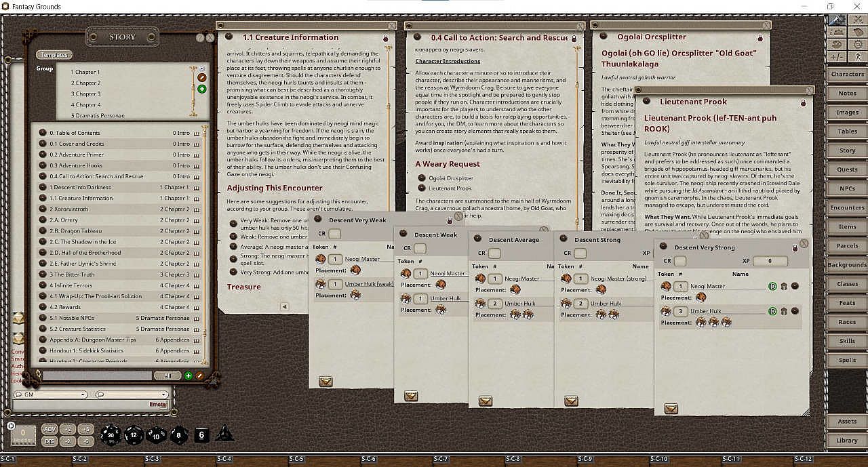The width and height of the screenshot is (868, 467).
Task: Click the green add group button in Story
Action: click(x=201, y=89)
